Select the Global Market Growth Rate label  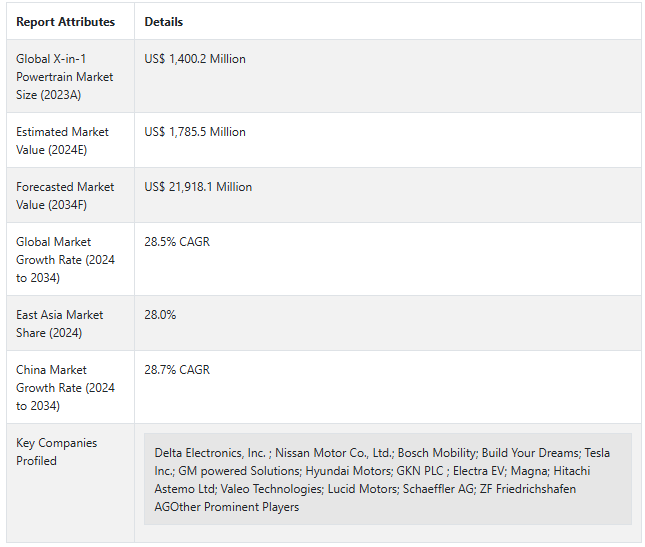tap(65, 260)
